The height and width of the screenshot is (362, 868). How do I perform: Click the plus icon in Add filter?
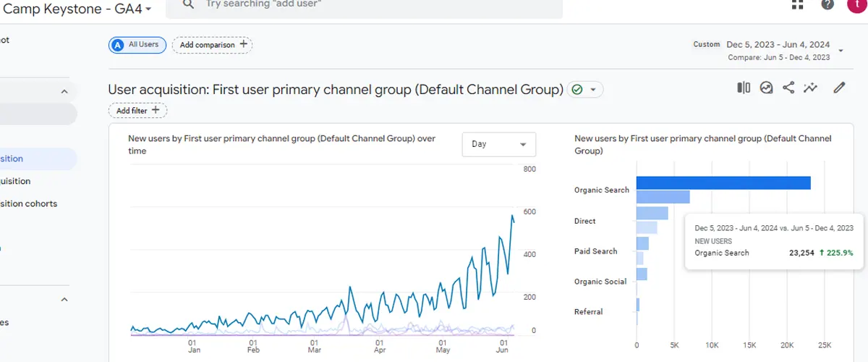point(156,110)
